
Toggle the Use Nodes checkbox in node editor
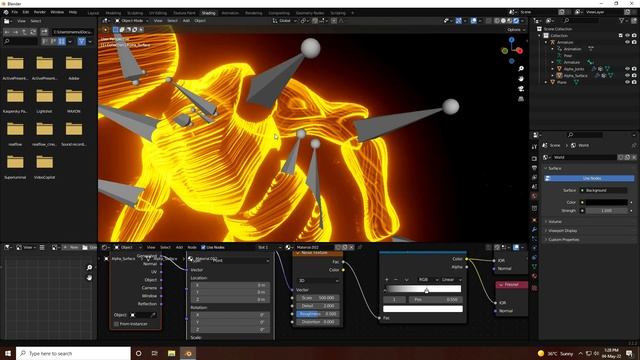tap(203, 247)
